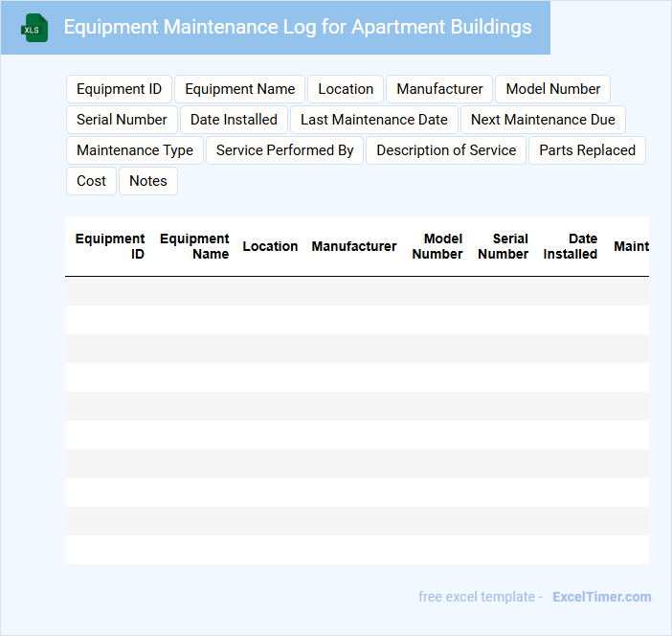Select the Equipment ID tag
The width and height of the screenshot is (672, 636).
[x=119, y=89]
